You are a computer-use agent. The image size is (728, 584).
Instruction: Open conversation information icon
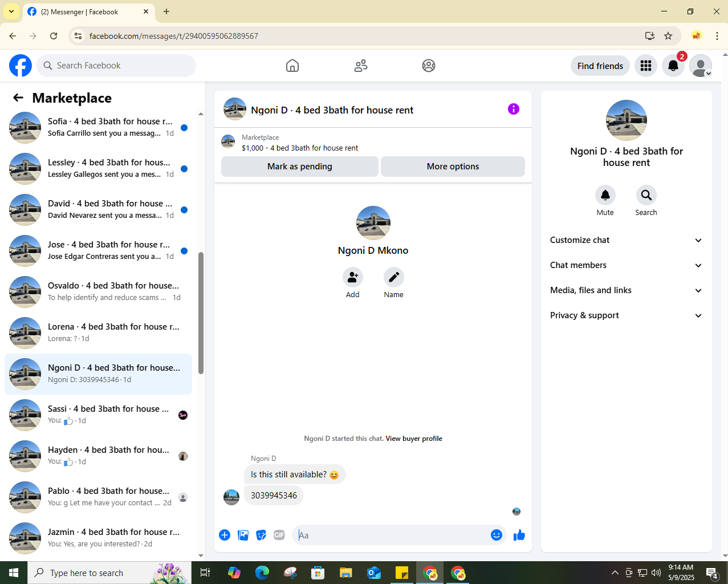coord(514,109)
